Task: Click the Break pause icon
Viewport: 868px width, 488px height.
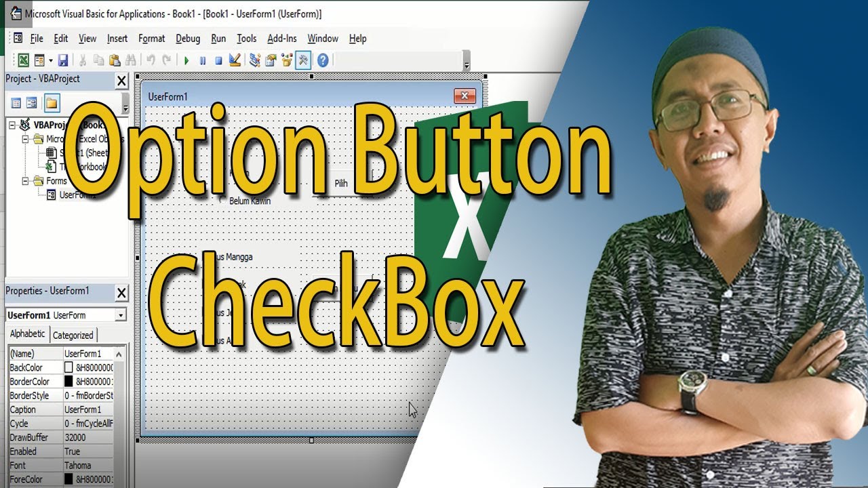Action: click(x=203, y=60)
